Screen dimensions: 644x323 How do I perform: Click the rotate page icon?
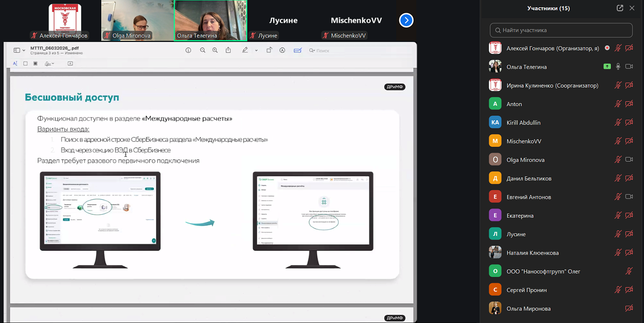tap(269, 50)
